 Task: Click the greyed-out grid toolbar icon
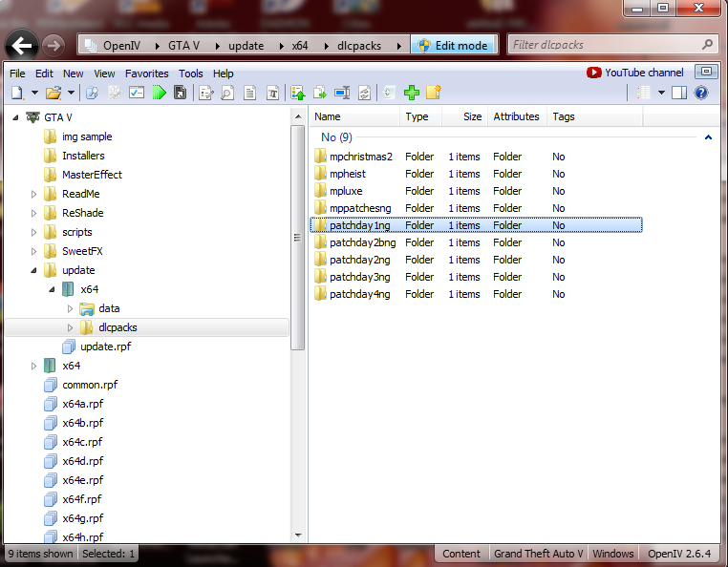click(x=115, y=93)
